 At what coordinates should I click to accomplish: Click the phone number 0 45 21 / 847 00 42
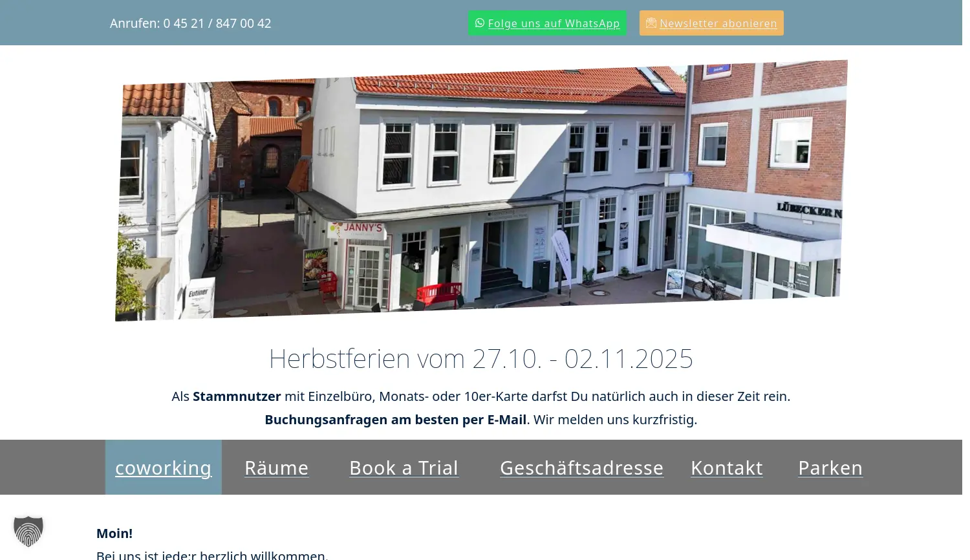[217, 23]
